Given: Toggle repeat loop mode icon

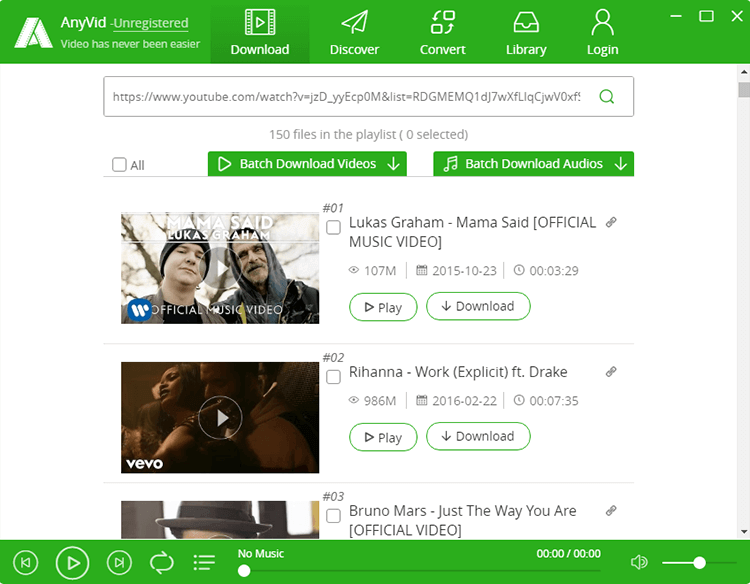Looking at the screenshot, I should (162, 562).
